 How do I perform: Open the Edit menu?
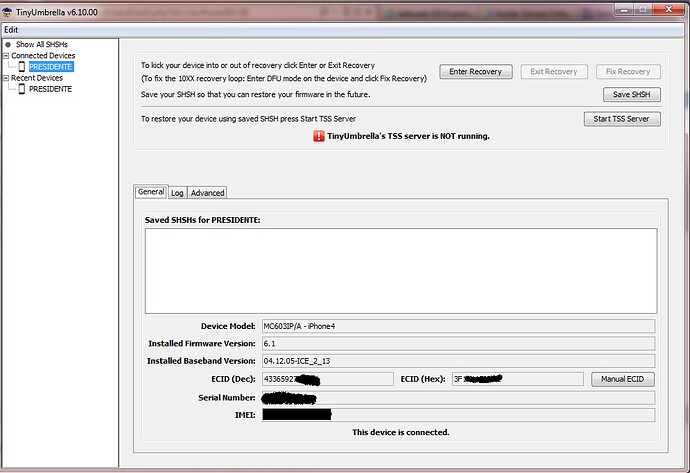pyautogui.click(x=11, y=29)
